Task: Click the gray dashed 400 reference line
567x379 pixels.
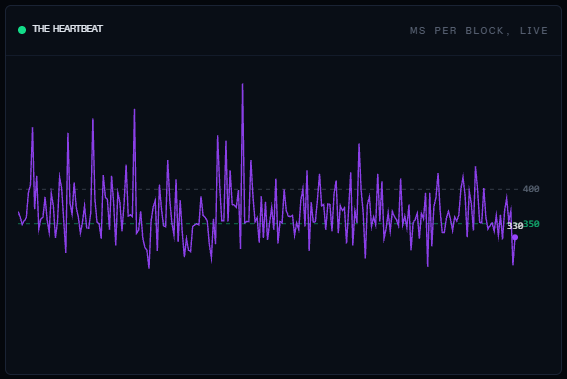Action: 268,189
